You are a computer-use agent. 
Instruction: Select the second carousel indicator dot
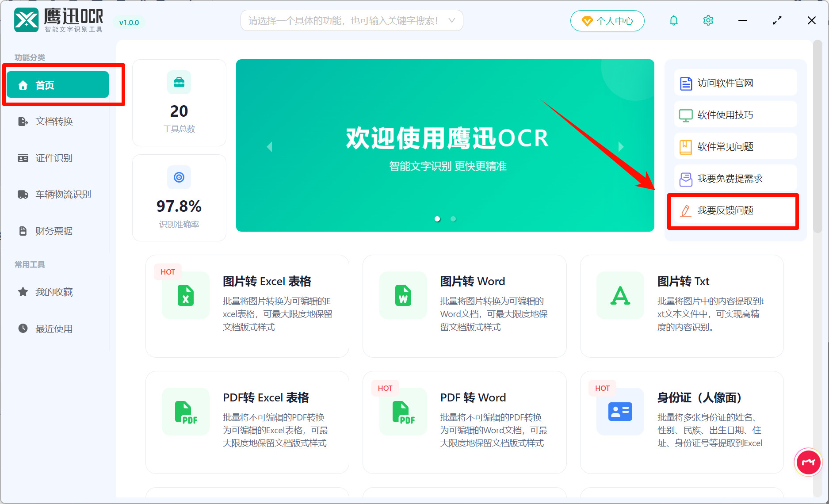[453, 218]
